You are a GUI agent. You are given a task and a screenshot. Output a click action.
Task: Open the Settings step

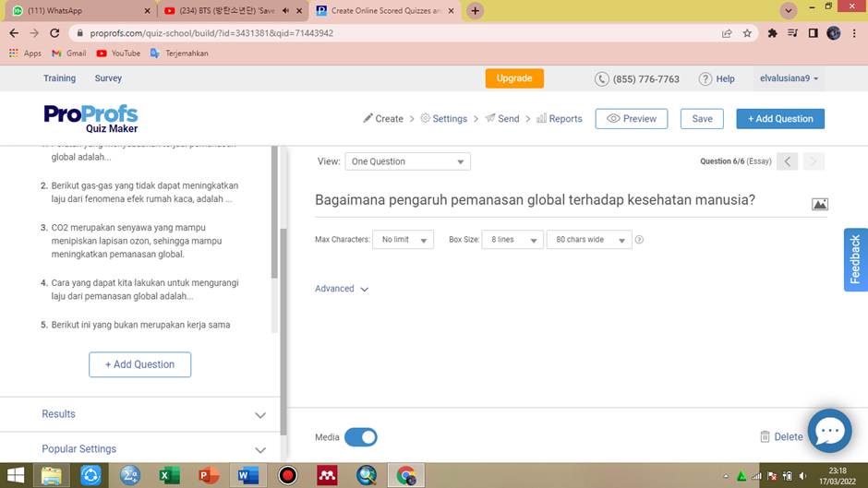[x=444, y=118]
